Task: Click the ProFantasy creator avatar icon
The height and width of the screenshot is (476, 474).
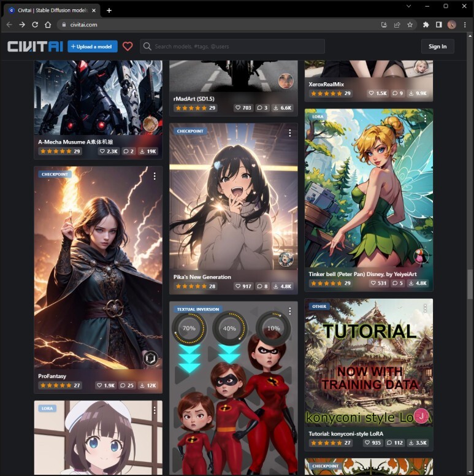Action: coord(150,358)
